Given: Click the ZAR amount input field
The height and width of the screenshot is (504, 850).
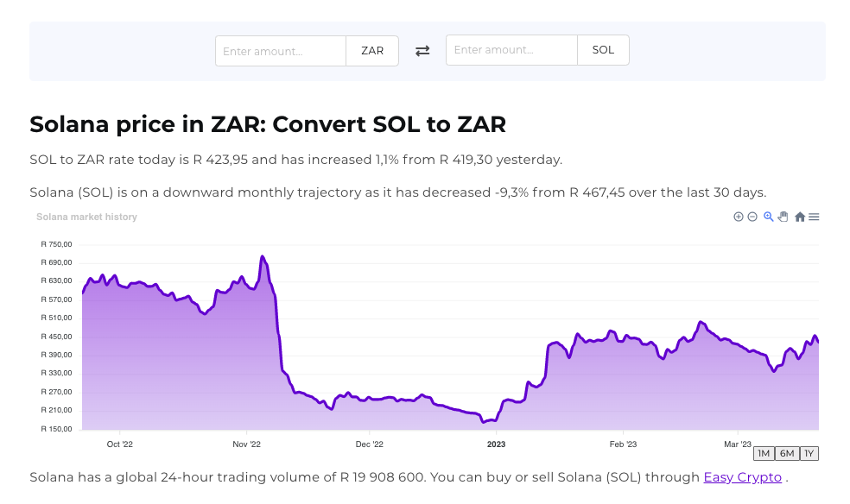Looking at the screenshot, I should click(280, 51).
